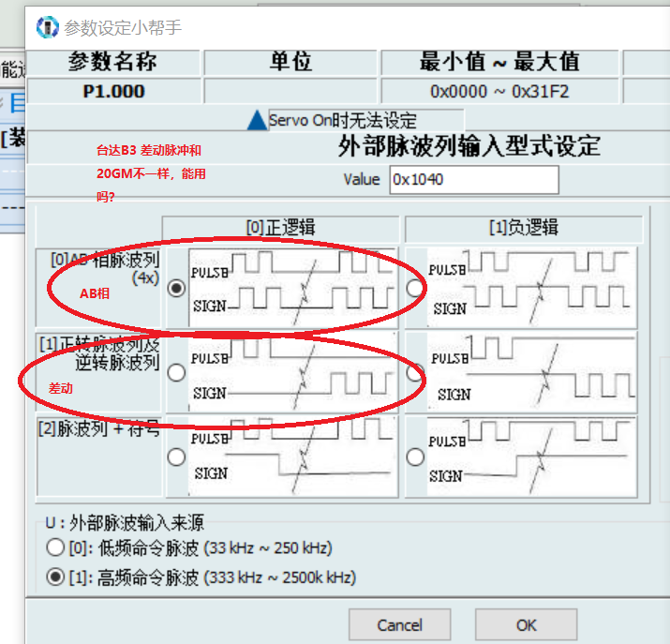Viewport: 670px width, 644px height.
Task: Click the 脉波列+符号 negative logic waveform diagram
Action: click(532, 457)
